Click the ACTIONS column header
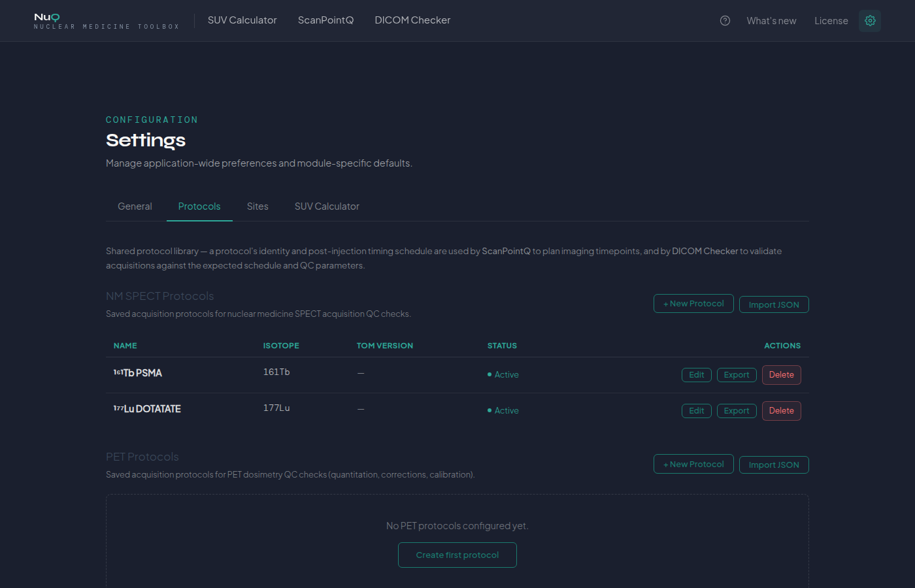Screen dimensions: 915x588 coord(782,346)
